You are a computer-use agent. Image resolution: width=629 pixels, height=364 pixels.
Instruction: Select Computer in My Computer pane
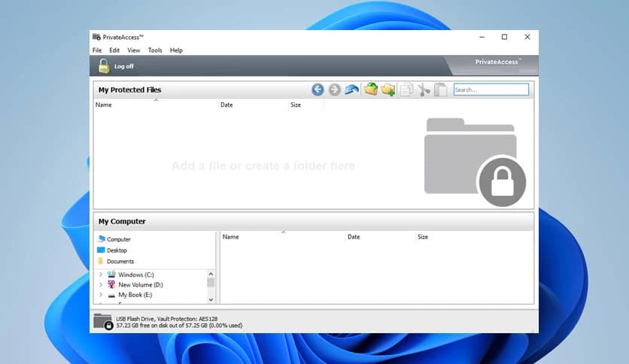click(x=119, y=239)
